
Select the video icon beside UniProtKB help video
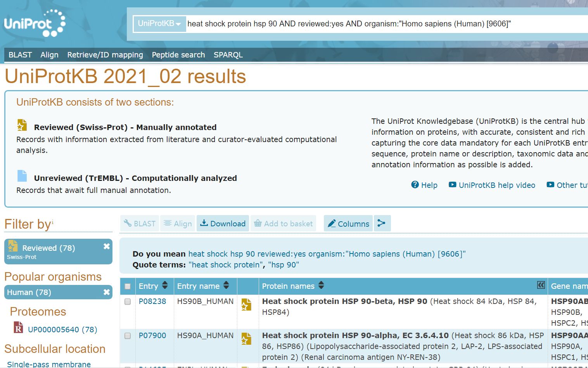[x=453, y=185]
